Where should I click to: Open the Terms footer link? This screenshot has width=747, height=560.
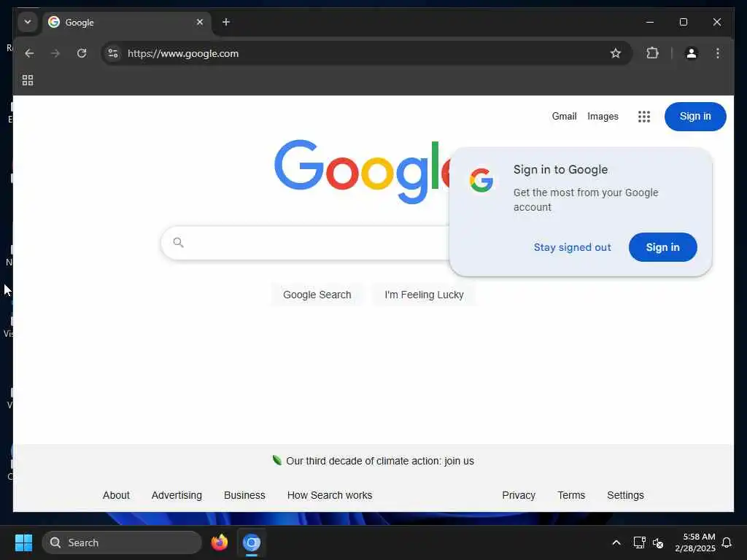[x=571, y=495]
